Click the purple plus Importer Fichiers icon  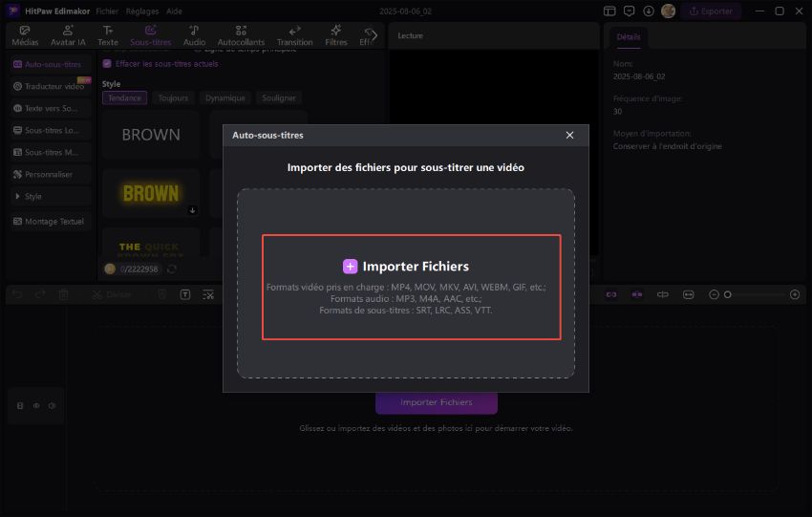click(350, 267)
